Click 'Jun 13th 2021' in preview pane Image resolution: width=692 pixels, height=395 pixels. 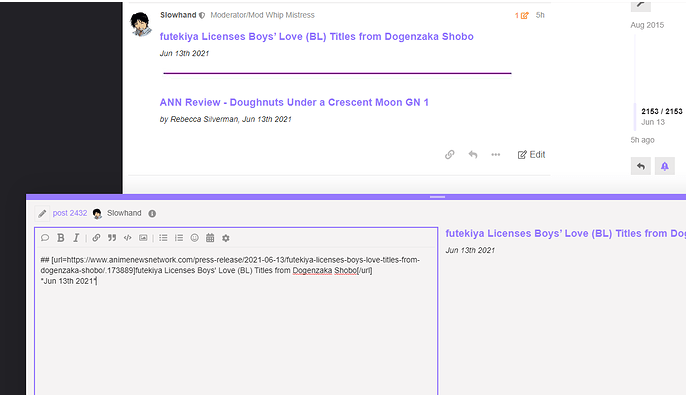(x=470, y=250)
